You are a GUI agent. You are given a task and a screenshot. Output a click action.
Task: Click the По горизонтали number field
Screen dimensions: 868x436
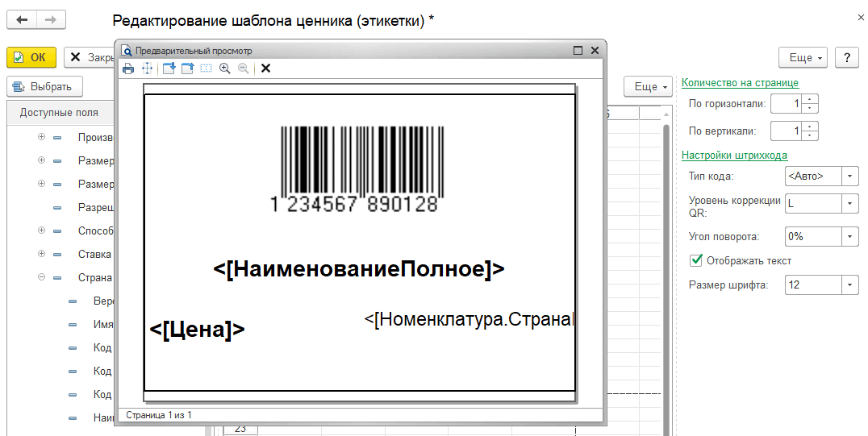[786, 103]
